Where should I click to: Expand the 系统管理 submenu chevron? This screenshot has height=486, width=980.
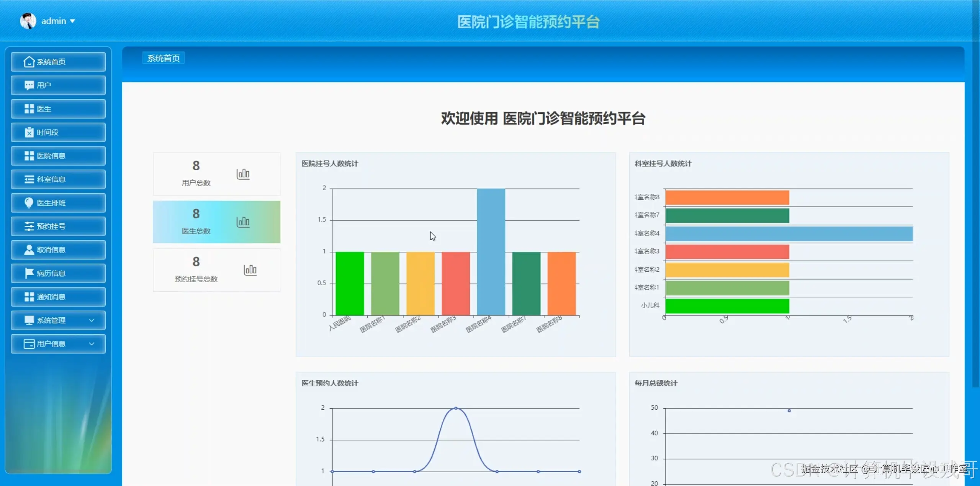[x=91, y=320]
